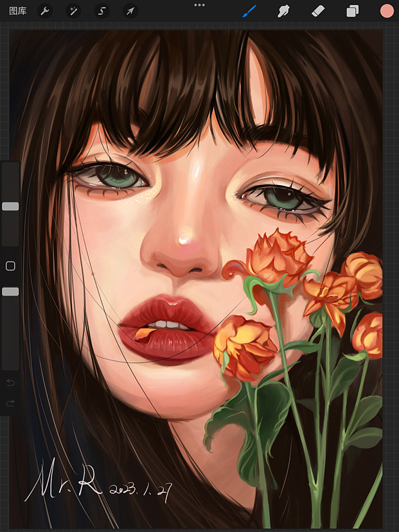The image size is (399, 532).
Task: Open the 图库 gallery
Action: (17, 11)
